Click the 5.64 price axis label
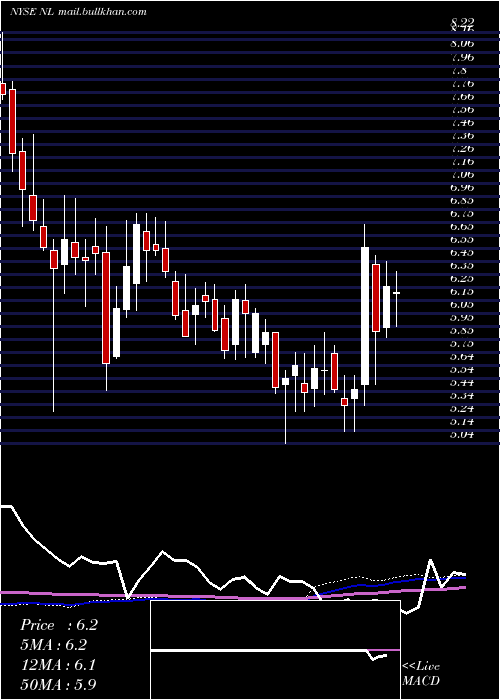This screenshot has width=500, height=700. [462, 357]
